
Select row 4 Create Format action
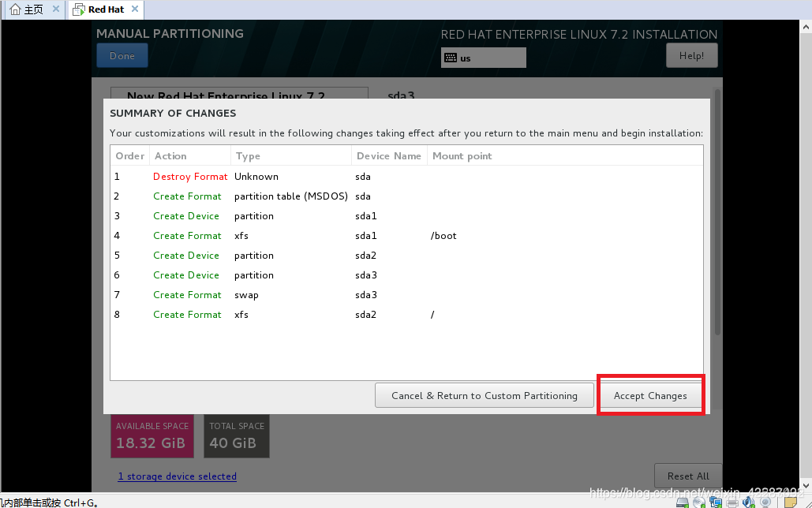(187, 236)
